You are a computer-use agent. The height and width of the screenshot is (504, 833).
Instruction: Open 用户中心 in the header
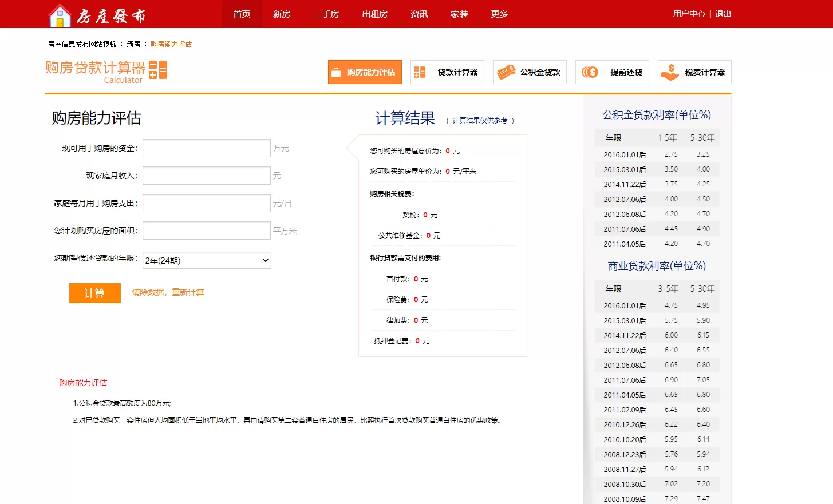tap(689, 14)
